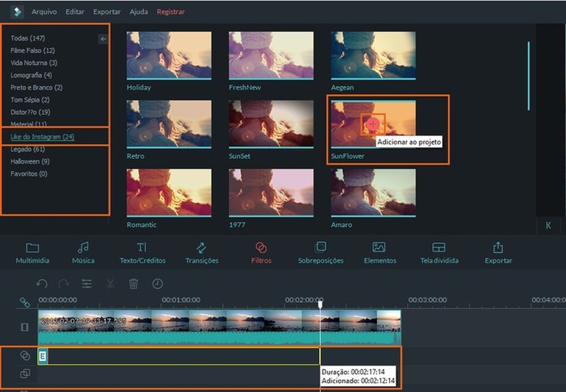Open the Exportar menu in the menu bar
The height and width of the screenshot is (392, 566).
tap(106, 11)
